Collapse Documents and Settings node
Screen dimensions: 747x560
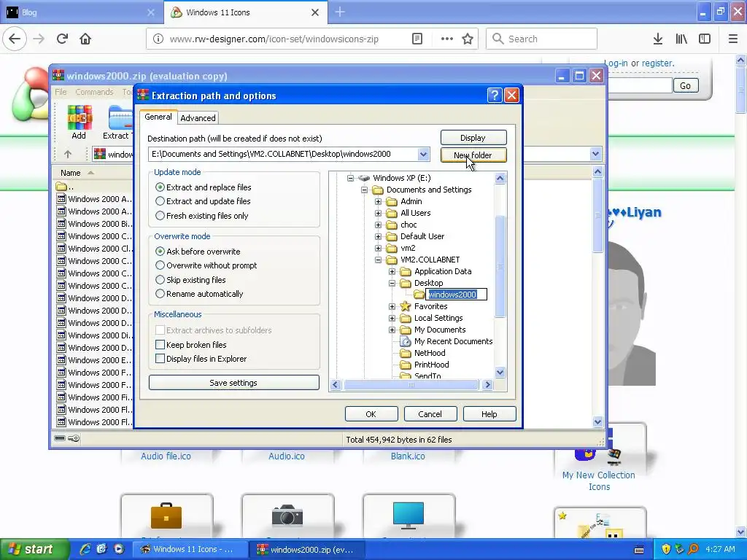[364, 190]
